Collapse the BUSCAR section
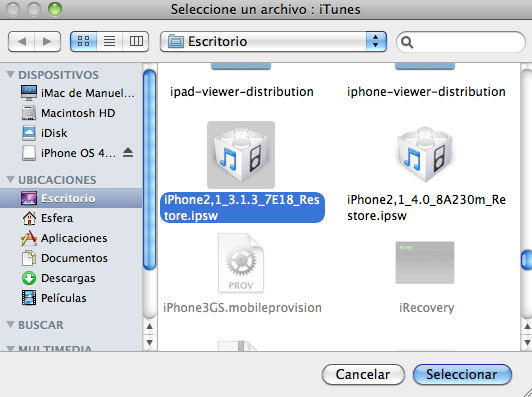The image size is (532, 397). (x=11, y=324)
